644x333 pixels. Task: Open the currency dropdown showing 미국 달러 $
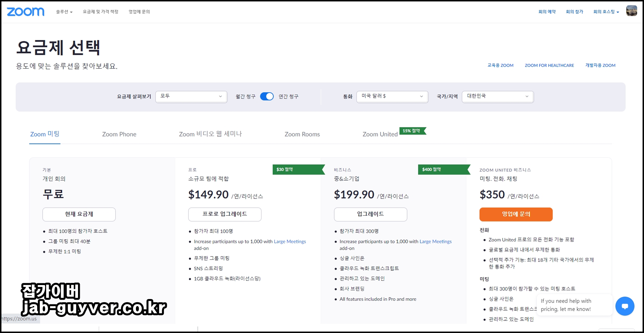392,97
